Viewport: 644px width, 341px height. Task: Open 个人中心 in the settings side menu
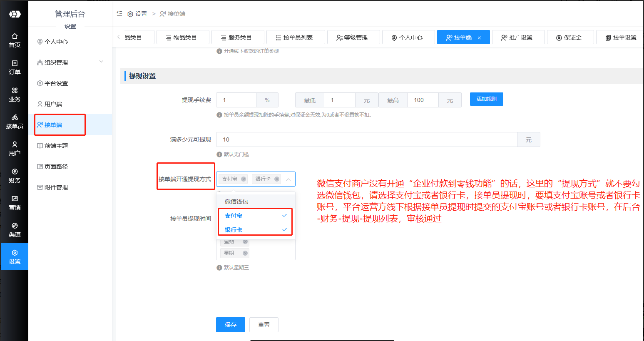pos(70,42)
